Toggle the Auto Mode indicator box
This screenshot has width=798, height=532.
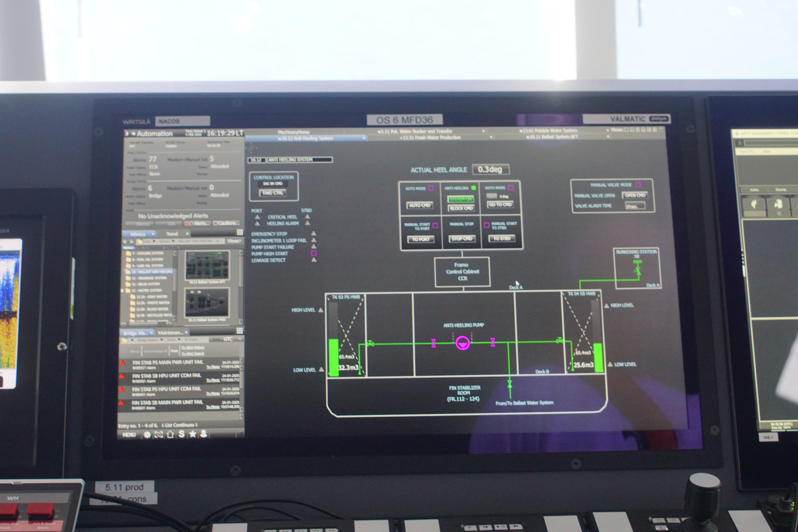coord(431,188)
